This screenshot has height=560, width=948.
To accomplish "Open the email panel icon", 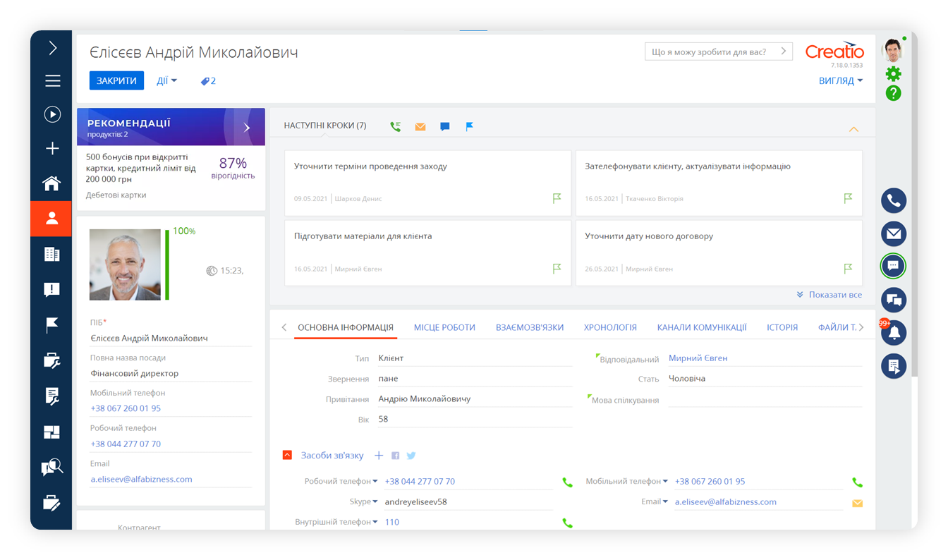I will (893, 233).
